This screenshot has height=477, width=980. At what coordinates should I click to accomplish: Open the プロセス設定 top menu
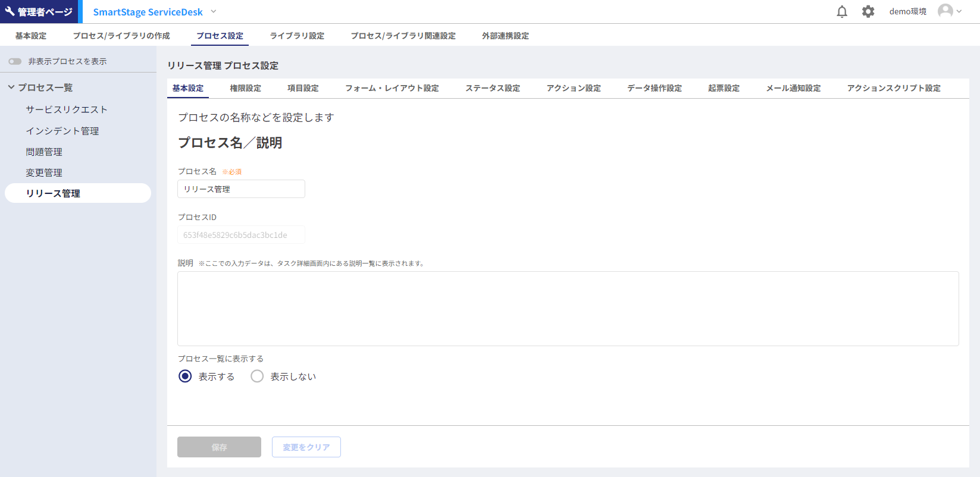point(220,36)
